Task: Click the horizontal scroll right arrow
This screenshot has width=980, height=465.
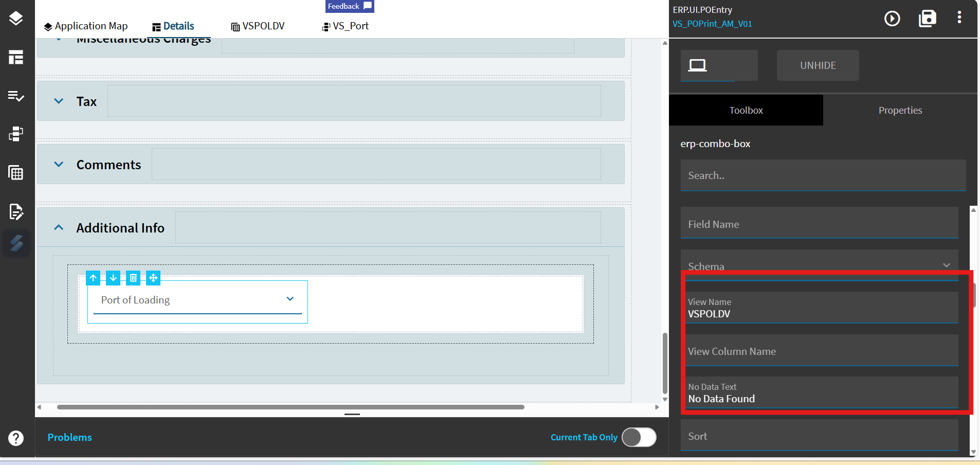Action: click(x=657, y=407)
